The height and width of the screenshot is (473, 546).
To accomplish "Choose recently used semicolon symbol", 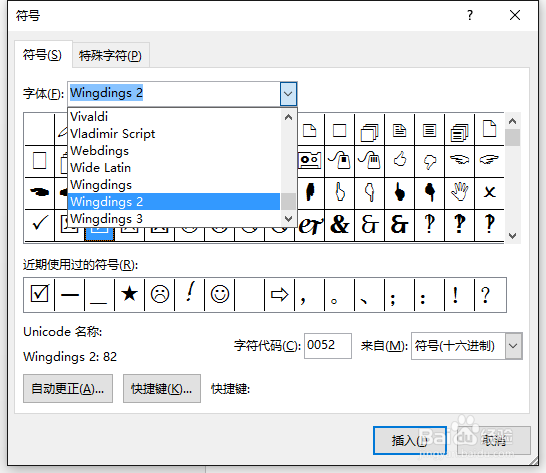I will (x=399, y=295).
